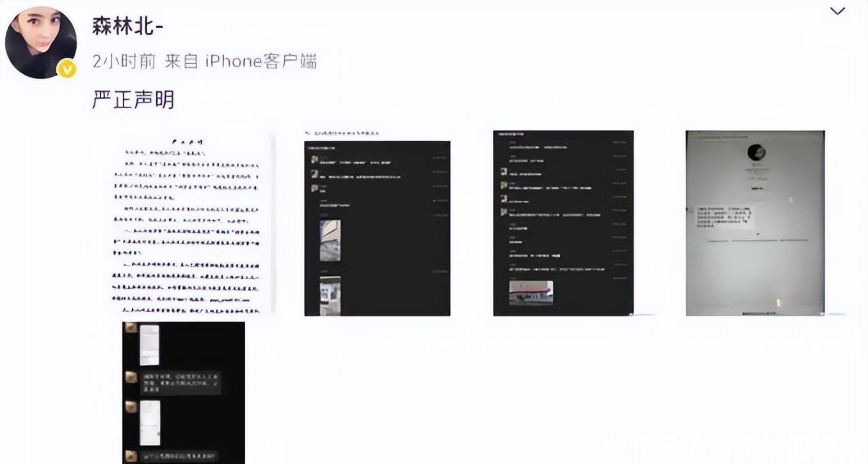This screenshot has width=868, height=464.
Task: Open the poster's profile avatar photo
Action: tap(40, 42)
